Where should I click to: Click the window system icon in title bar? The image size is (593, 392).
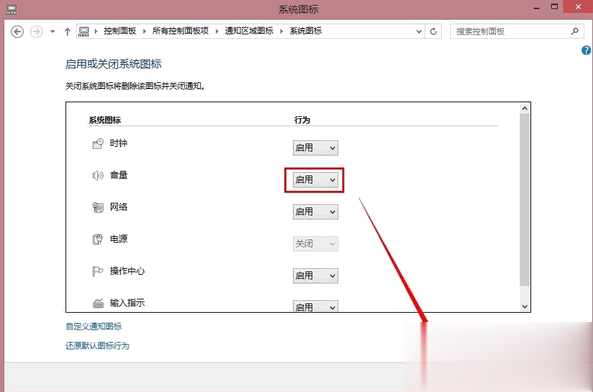[11, 9]
